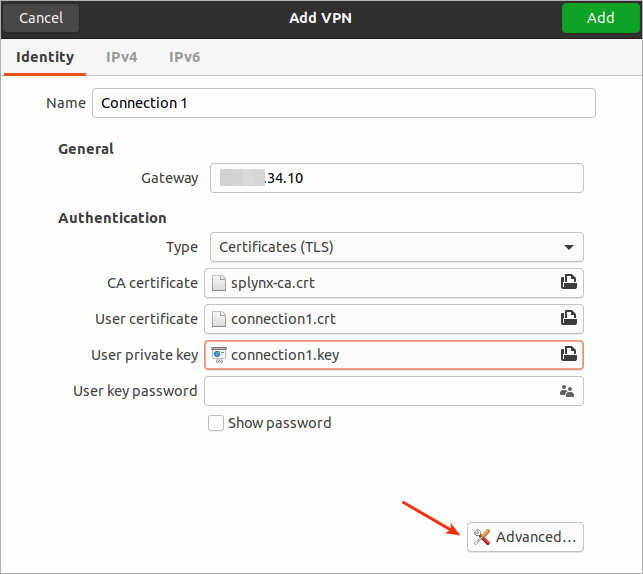Image resolution: width=643 pixels, height=574 pixels.
Task: Choose CA certificate file splynx-ca.crt
Action: (394, 283)
